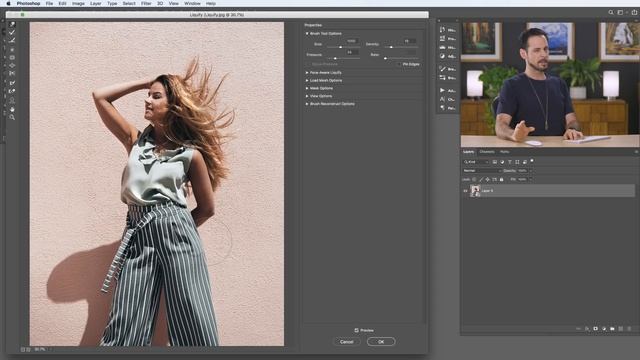Click the adjustment layer filter icon
This screenshot has height=360, width=640.
pos(502,162)
